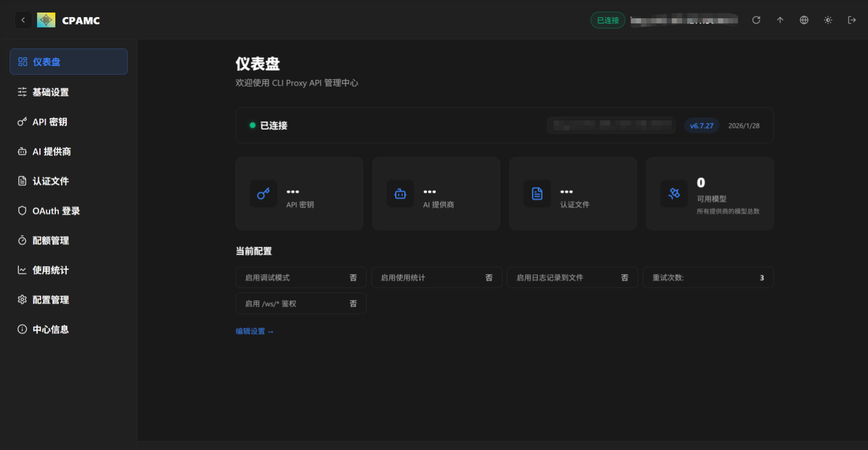Click the AI 提供商 robot card icon
Viewport: 868px width, 450px height.
click(x=400, y=194)
